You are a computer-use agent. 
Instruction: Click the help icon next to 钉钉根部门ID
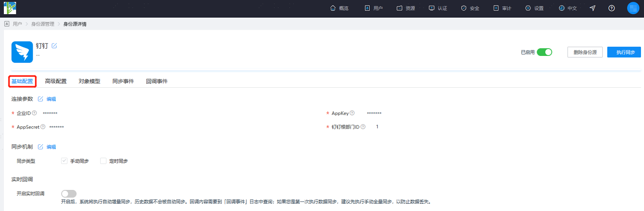[x=363, y=127]
